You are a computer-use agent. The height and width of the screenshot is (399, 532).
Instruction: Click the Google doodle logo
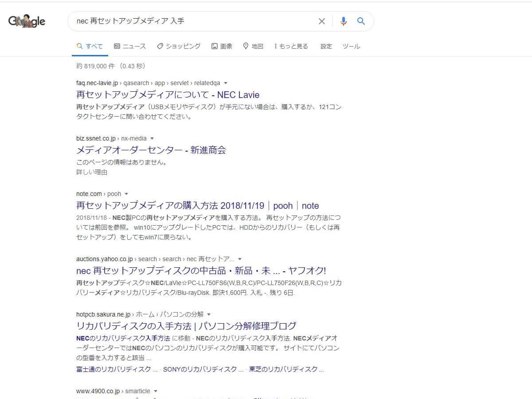(27, 21)
